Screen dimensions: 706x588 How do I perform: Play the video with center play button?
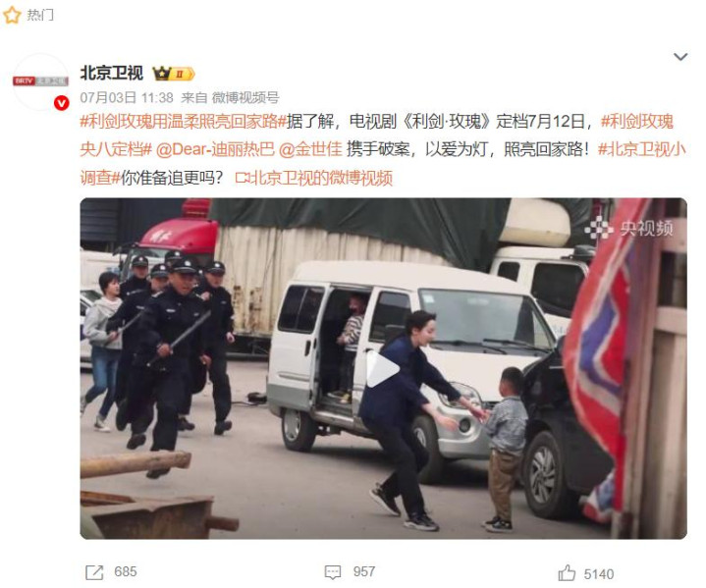pos(382,369)
